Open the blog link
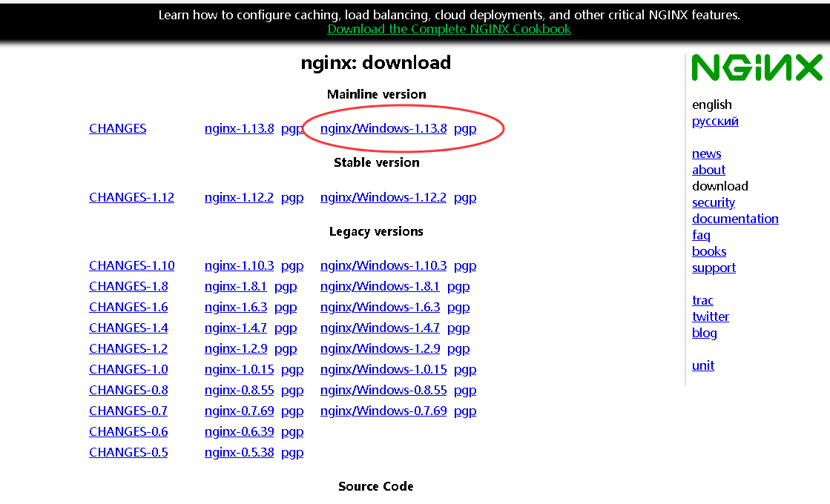Viewport: 830px width, 504px height. (705, 334)
